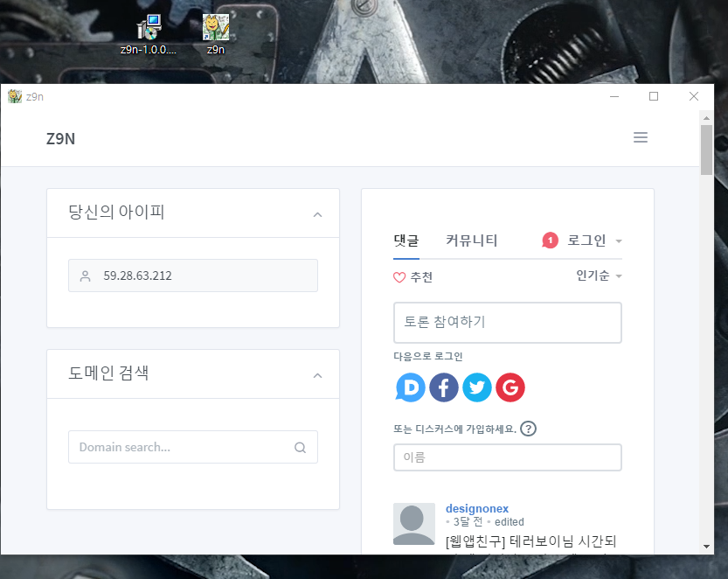The image size is (728, 579).
Task: Log in with Twitter icon
Action: tap(477, 387)
